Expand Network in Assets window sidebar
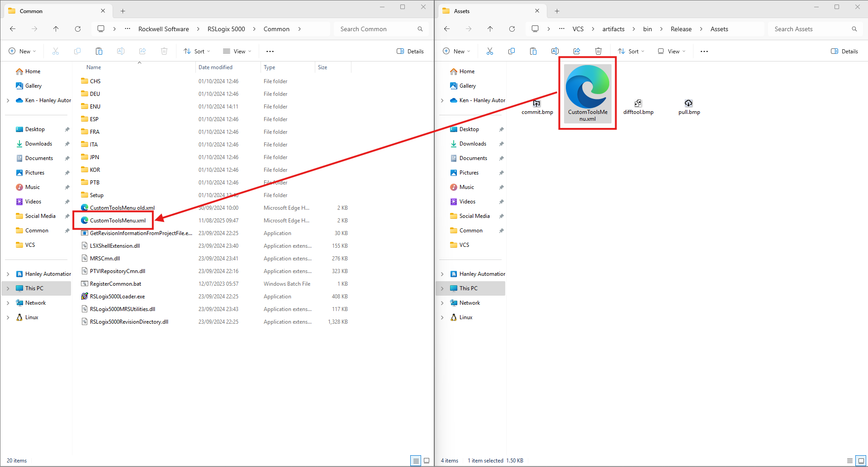The height and width of the screenshot is (467, 868). 442,303
